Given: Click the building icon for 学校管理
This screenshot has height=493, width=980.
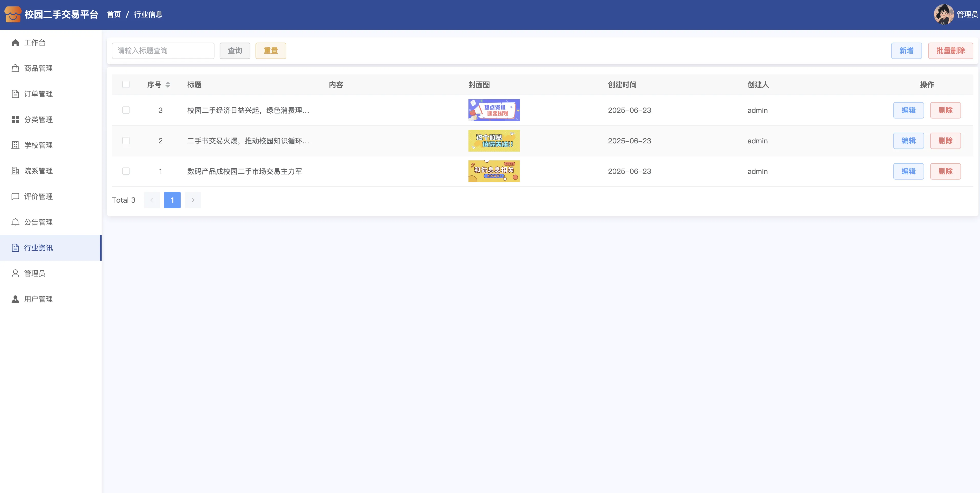Looking at the screenshot, I should coord(15,145).
